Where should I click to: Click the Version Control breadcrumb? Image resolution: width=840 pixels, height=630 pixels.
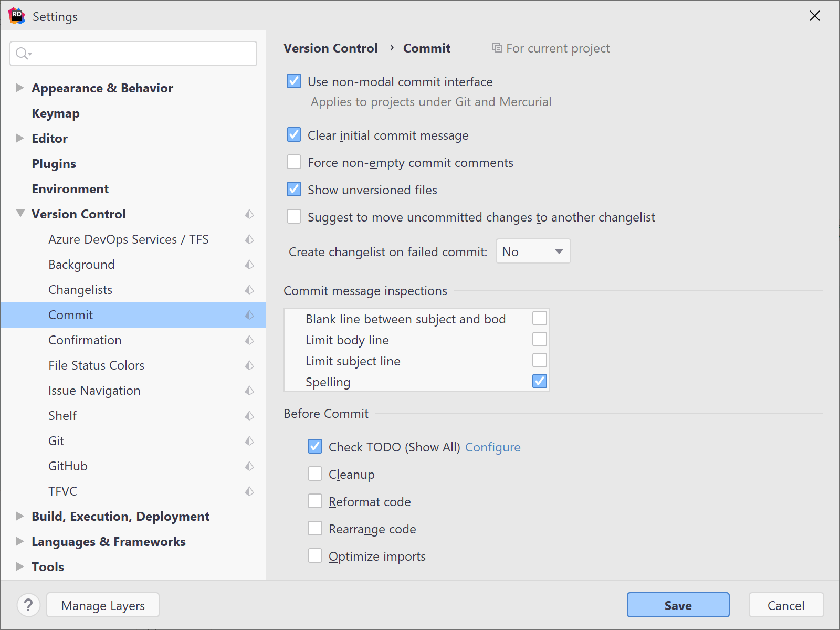pos(331,48)
